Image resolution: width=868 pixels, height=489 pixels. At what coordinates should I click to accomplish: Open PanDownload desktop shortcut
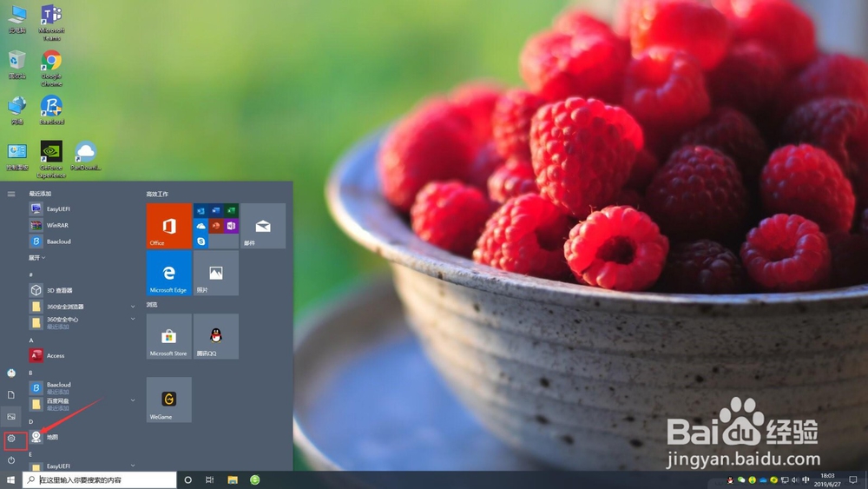tap(85, 156)
